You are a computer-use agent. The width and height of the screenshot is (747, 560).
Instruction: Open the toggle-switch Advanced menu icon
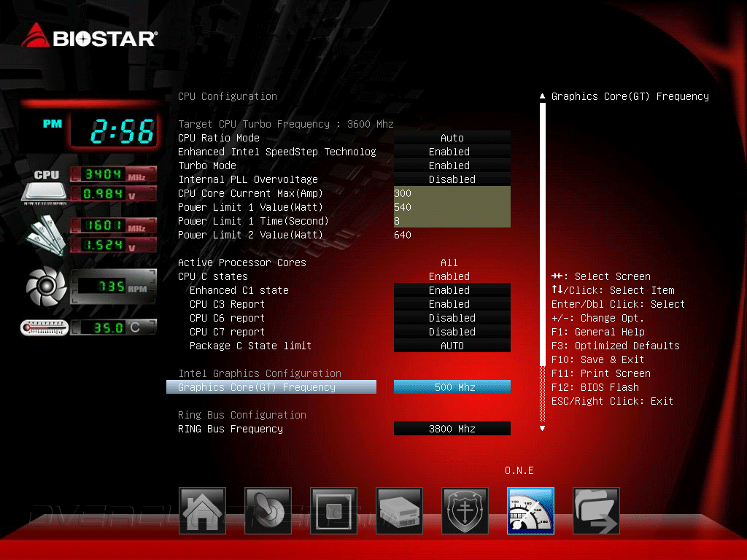pyautogui.click(x=268, y=510)
